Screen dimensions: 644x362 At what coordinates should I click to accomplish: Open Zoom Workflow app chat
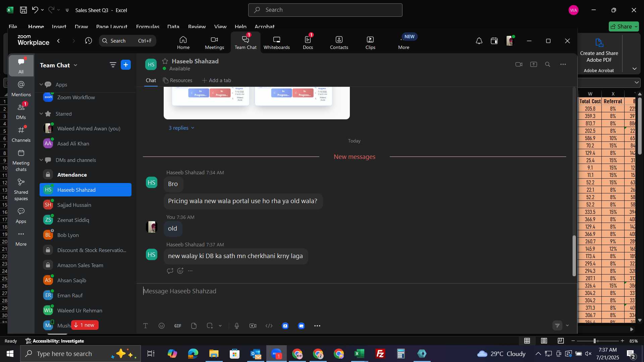(x=86, y=98)
